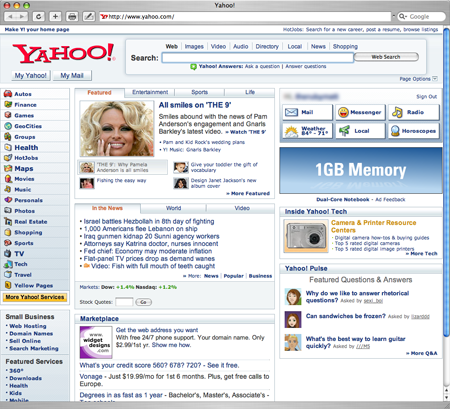The height and width of the screenshot is (409, 450).
Task: Check the Weather sun icon
Action: coord(291,131)
